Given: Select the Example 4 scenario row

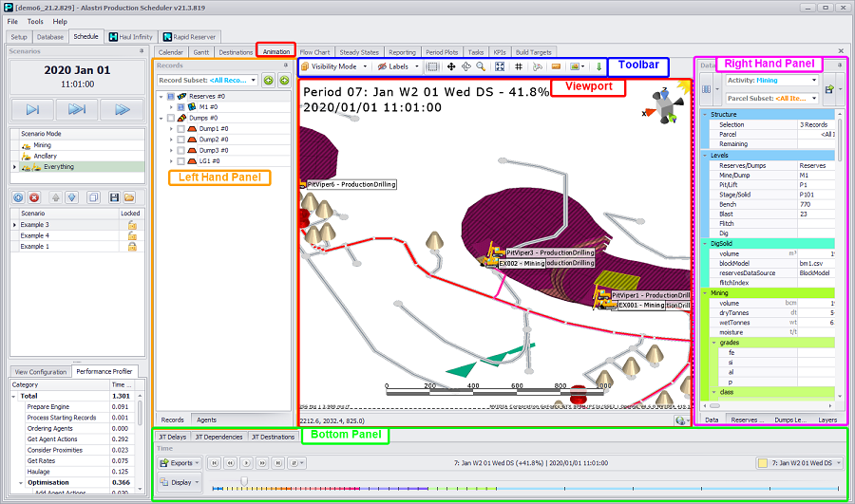Looking at the screenshot, I should (x=35, y=235).
